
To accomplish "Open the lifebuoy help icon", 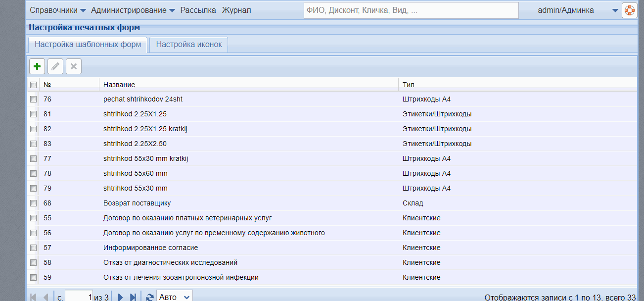I will 629,10.
